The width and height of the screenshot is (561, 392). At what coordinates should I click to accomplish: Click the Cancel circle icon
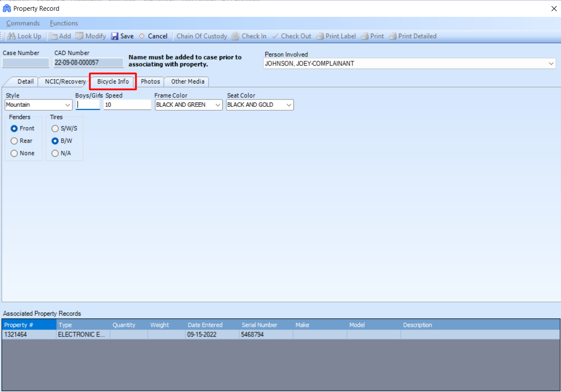click(142, 36)
